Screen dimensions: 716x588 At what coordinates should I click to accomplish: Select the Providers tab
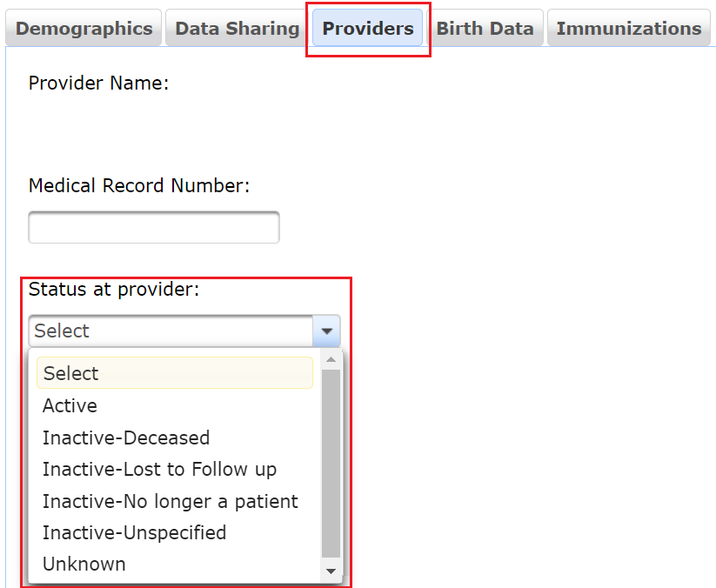368,28
